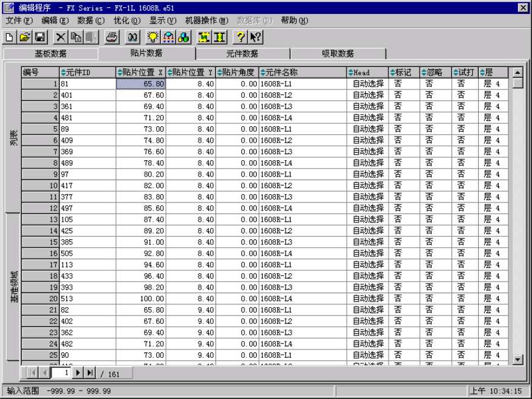
Task: Click the binoculars Find icon
Action: click(x=133, y=37)
